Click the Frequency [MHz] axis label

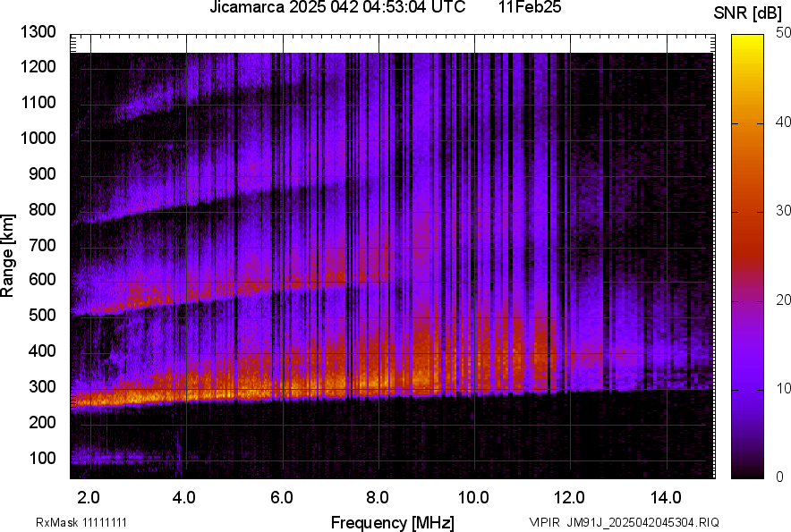[392, 522]
